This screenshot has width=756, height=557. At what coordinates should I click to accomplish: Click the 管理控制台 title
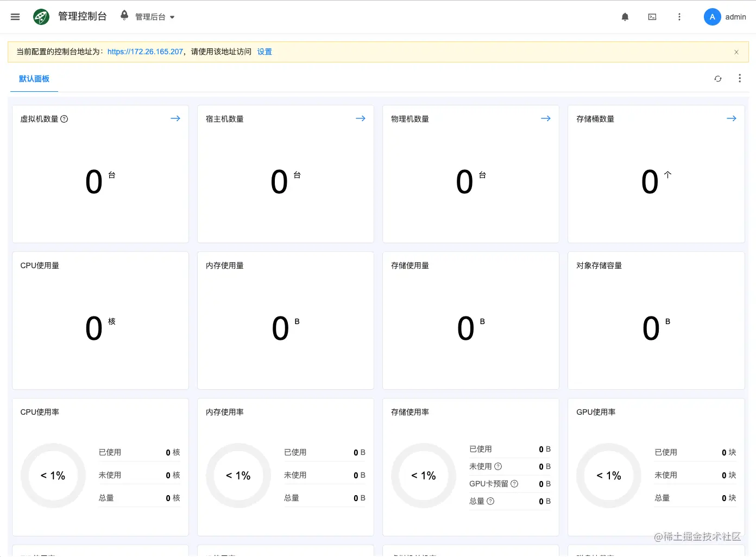click(83, 16)
